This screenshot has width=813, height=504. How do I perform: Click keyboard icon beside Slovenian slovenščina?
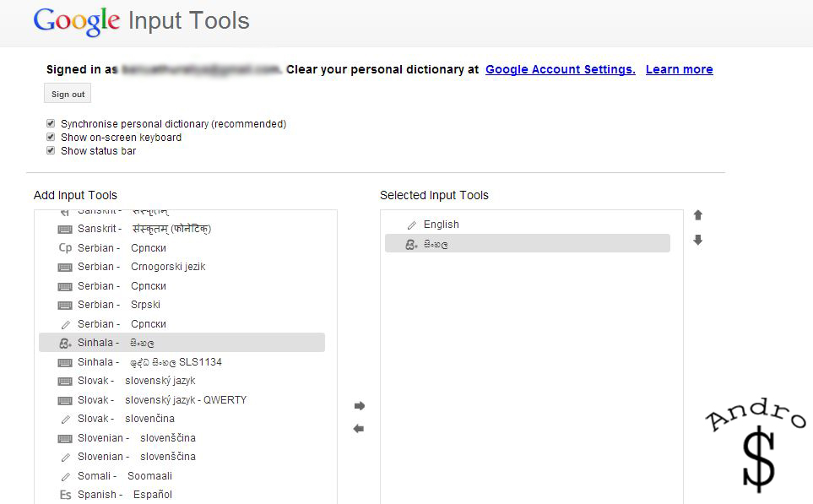[65, 438]
